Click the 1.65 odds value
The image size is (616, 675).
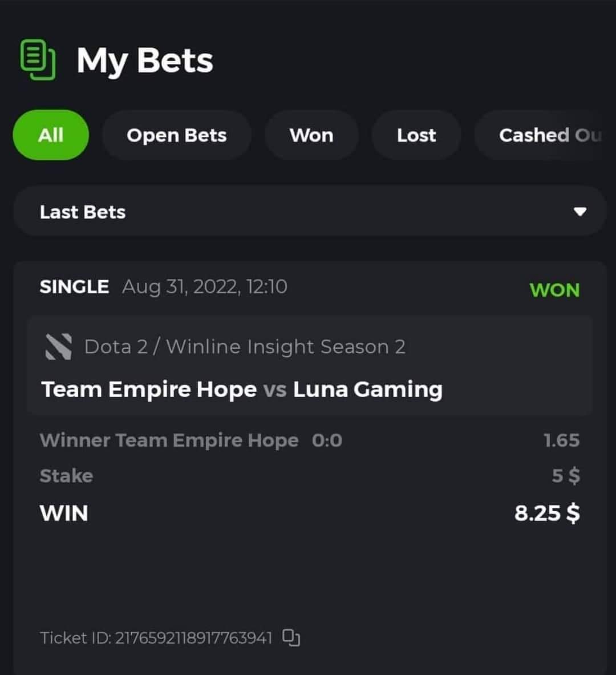point(561,440)
